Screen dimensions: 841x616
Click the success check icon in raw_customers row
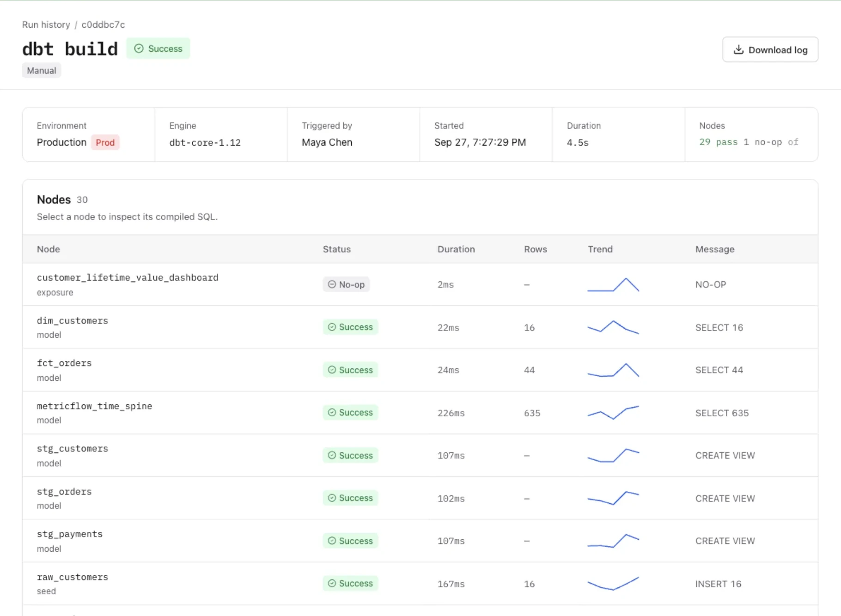(332, 583)
